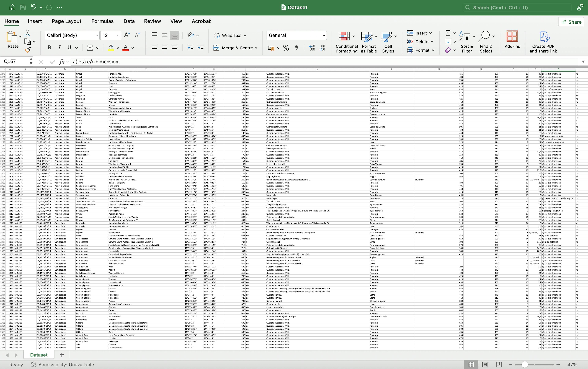Toggle italic formatting
The image size is (588, 369).
coord(59,48)
